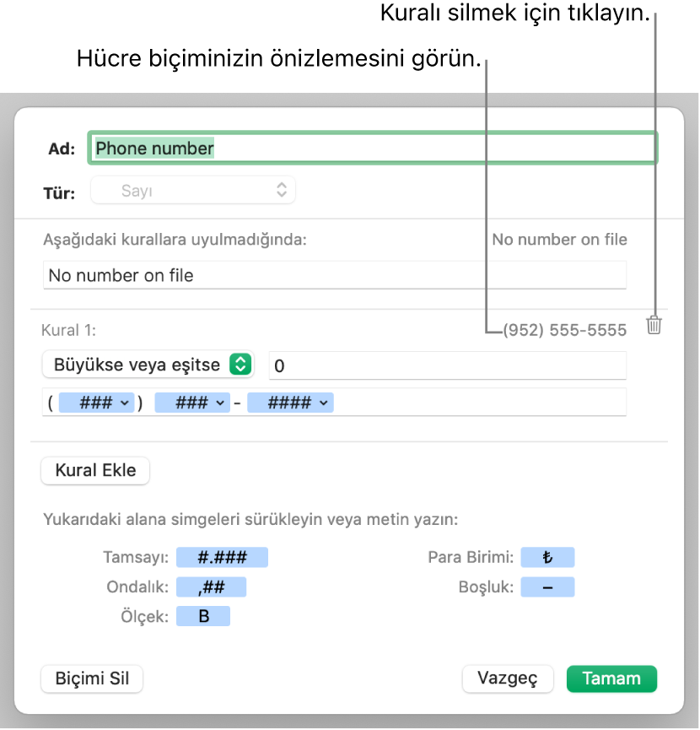Confirm with the Tamam button
This screenshot has width=700, height=730.
coord(611,679)
